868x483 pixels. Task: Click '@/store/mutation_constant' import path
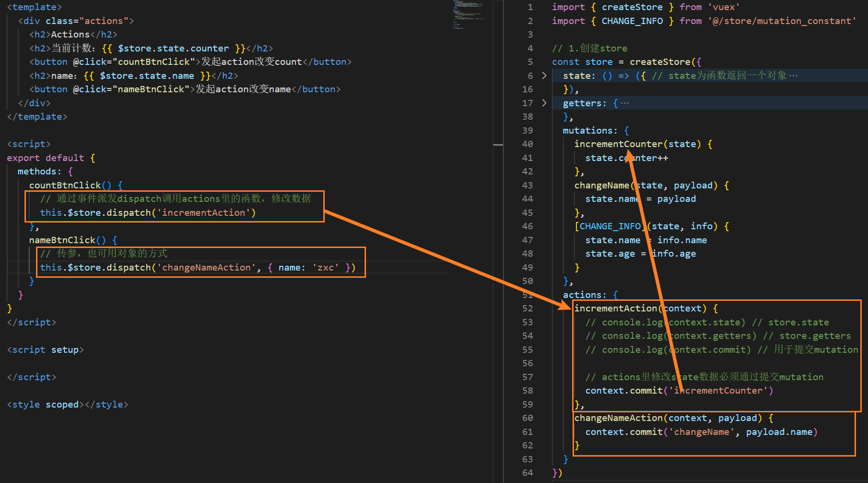(782, 21)
